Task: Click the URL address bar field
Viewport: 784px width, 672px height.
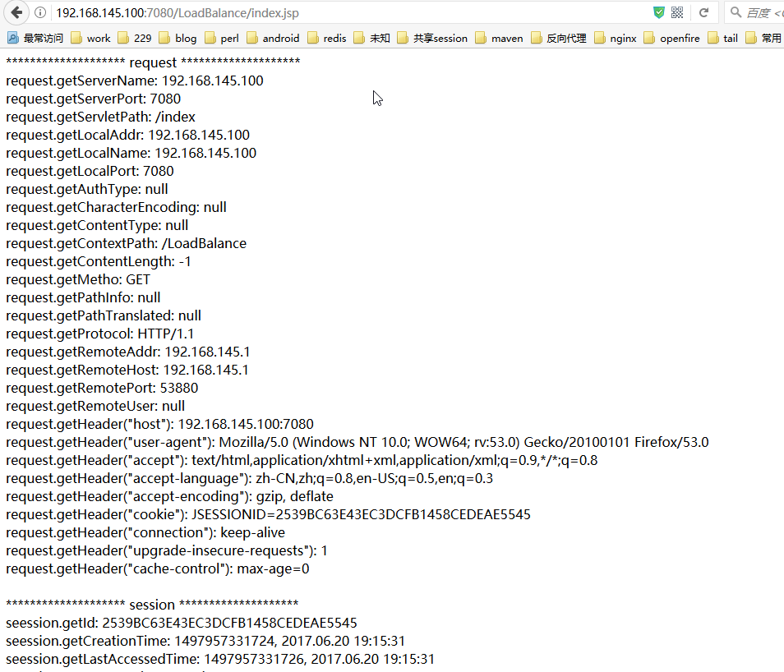Action: point(329,12)
